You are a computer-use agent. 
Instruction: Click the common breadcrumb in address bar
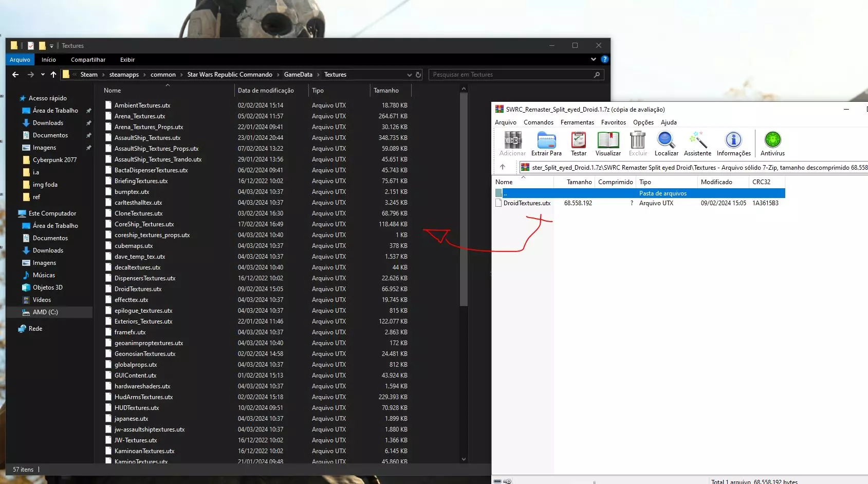coord(163,75)
